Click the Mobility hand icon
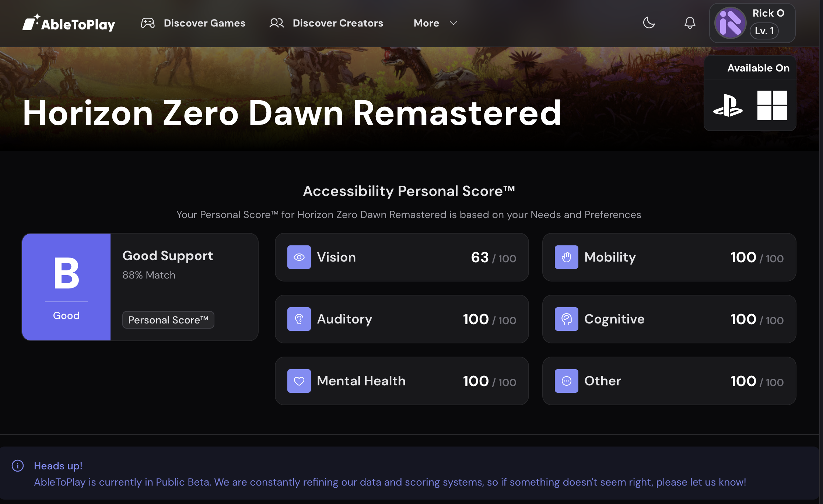The image size is (823, 504). point(566,257)
